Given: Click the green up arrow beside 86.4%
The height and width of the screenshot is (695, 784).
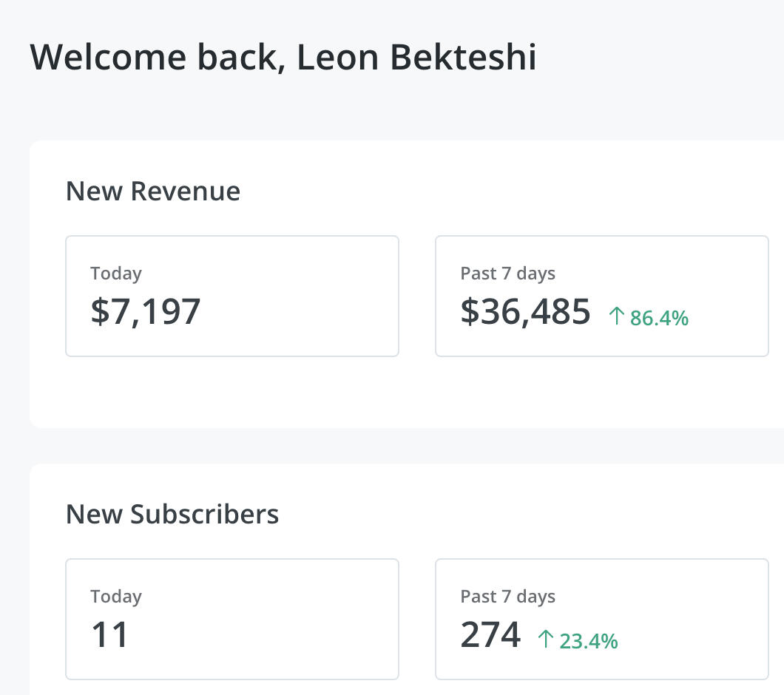Looking at the screenshot, I should coord(616,317).
